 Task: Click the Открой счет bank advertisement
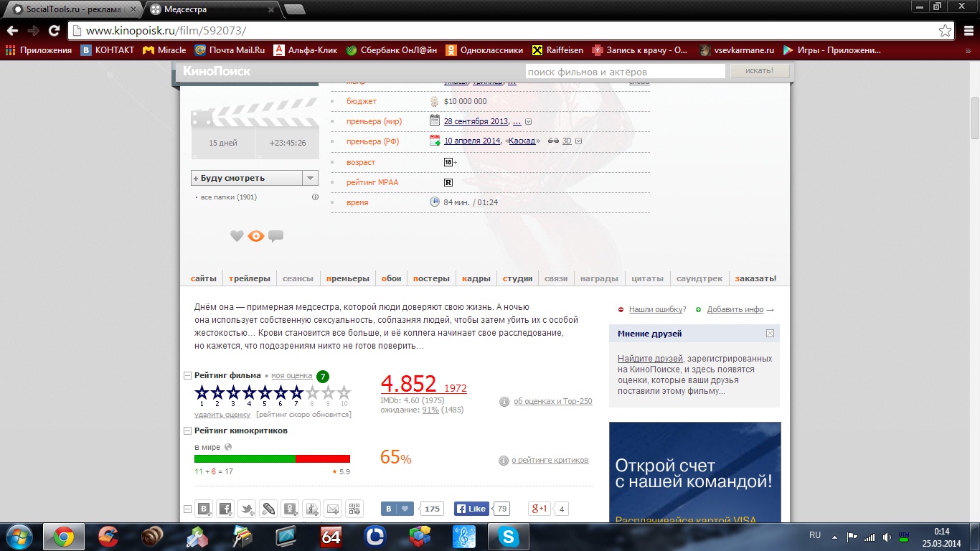click(x=694, y=472)
